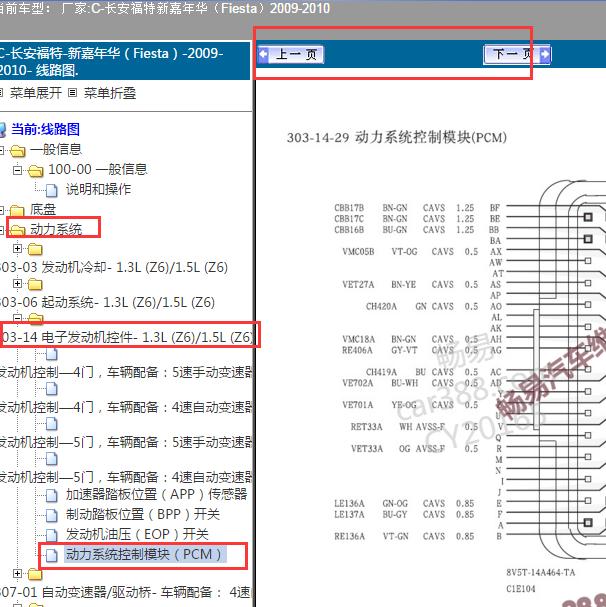Click wire code LE136A in diagram
606x607 pixels.
[349, 504]
